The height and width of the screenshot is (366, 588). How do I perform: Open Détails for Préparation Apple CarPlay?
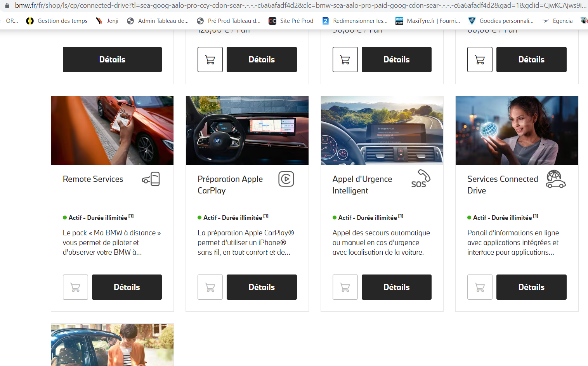(262, 287)
